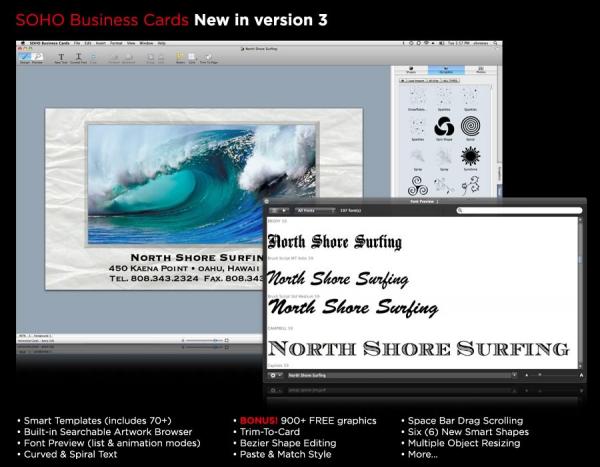
Task: Choose the blackletter North Shore Surfing sample
Action: point(335,242)
